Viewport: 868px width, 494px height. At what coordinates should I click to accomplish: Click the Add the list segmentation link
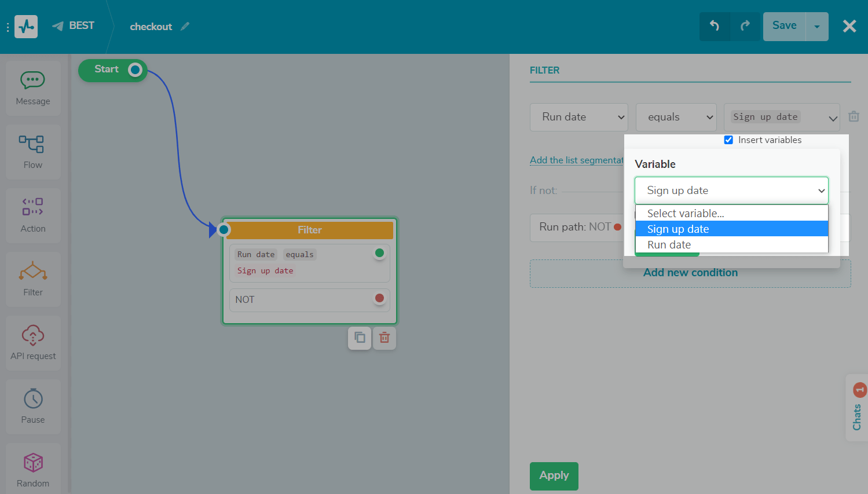pyautogui.click(x=576, y=160)
